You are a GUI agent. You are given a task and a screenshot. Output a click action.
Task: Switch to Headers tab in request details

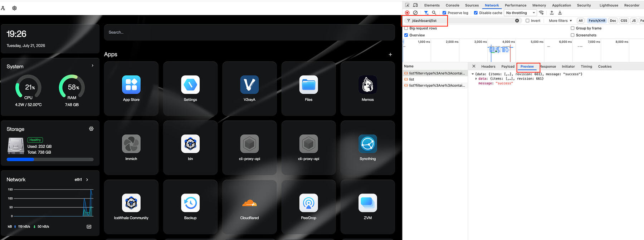coord(488,66)
